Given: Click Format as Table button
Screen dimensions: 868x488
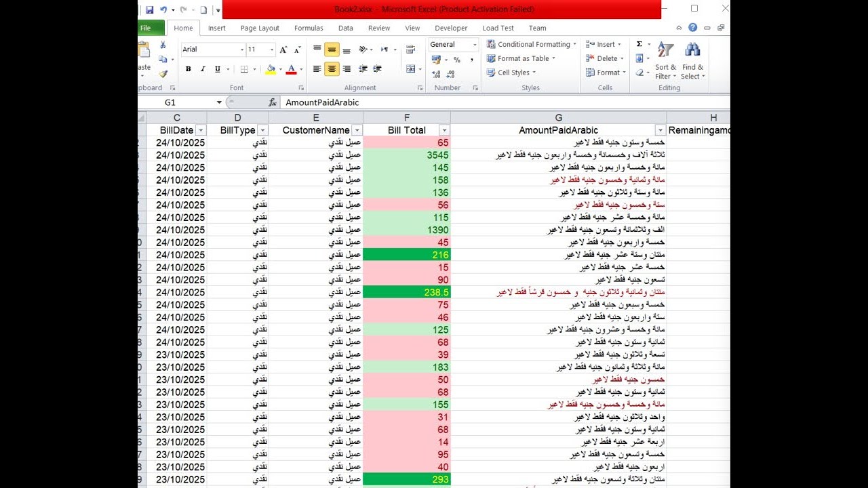Looking at the screenshot, I should (x=521, y=58).
